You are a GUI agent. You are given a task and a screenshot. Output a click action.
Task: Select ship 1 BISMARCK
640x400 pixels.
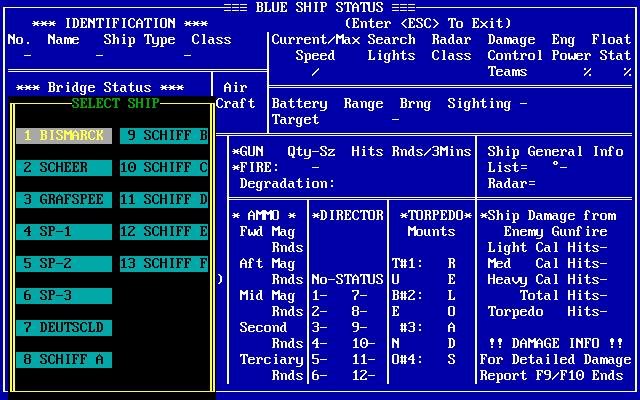(x=64, y=136)
